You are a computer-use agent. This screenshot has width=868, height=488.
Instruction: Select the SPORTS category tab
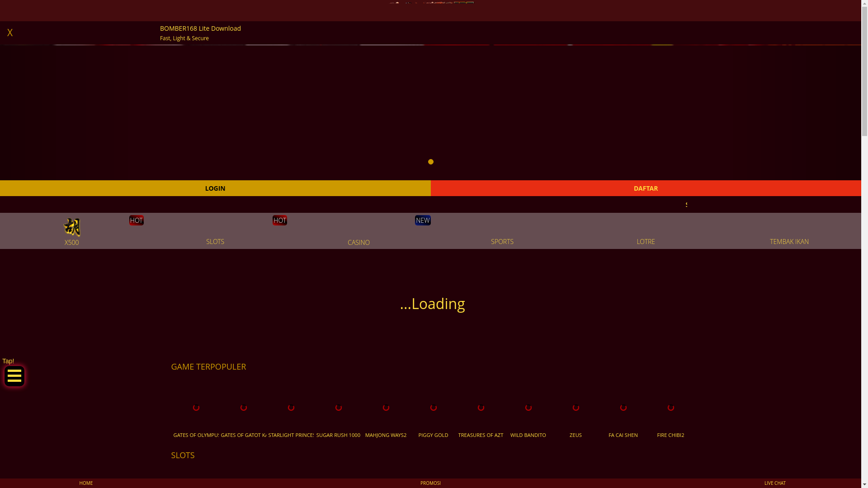click(x=502, y=241)
